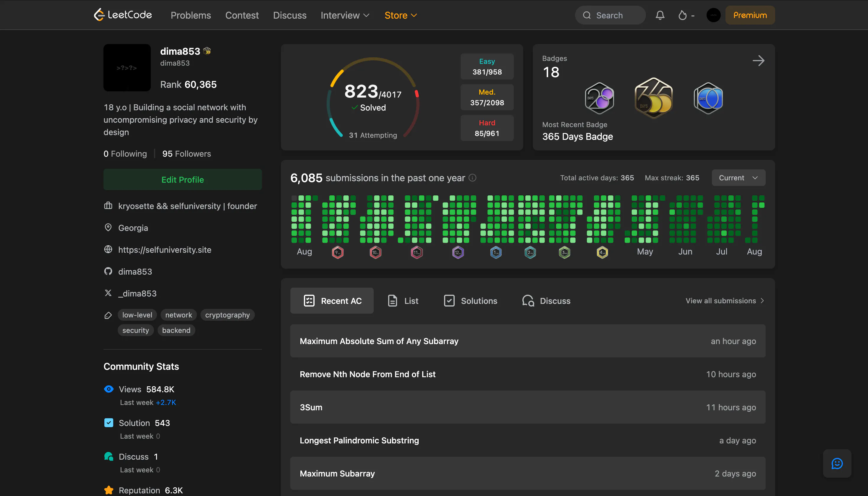Click the GitHub icon beside dima853

108,272
